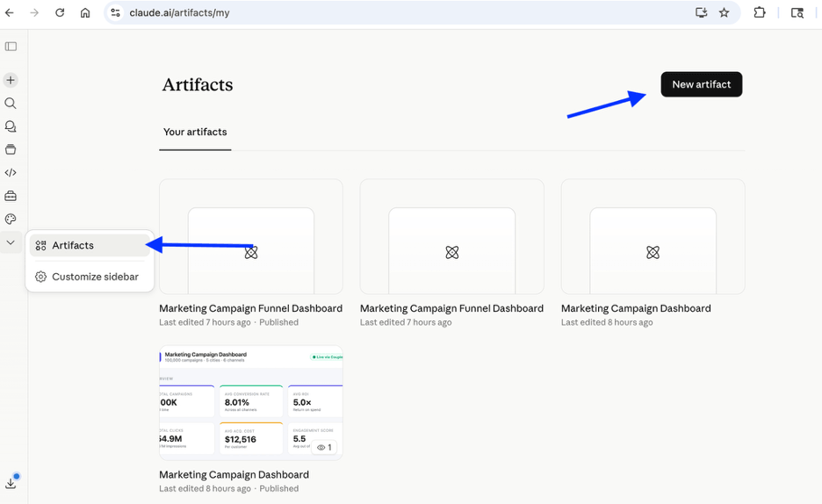This screenshot has height=504, width=822.
Task: Open the Marketing Campaign Dashboard preview with metrics
Action: (x=251, y=403)
